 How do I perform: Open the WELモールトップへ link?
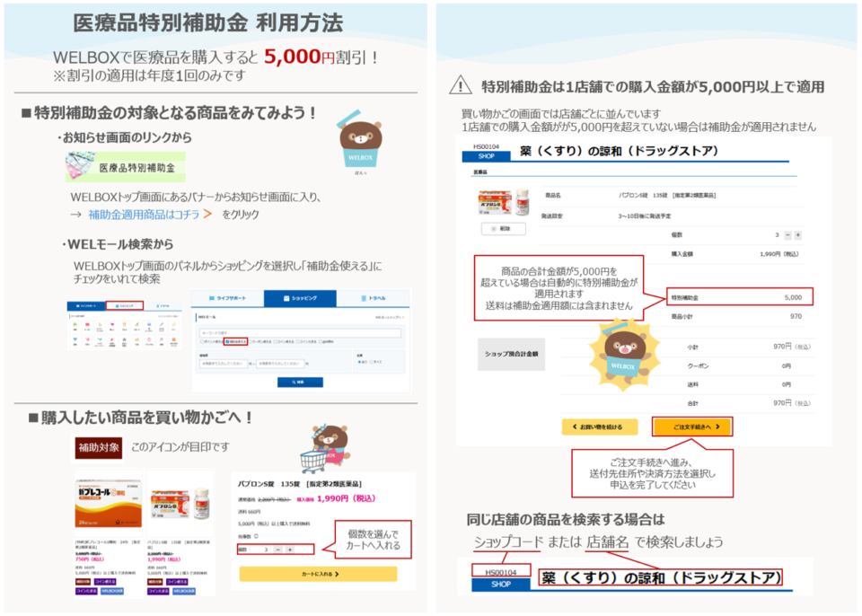point(389,317)
